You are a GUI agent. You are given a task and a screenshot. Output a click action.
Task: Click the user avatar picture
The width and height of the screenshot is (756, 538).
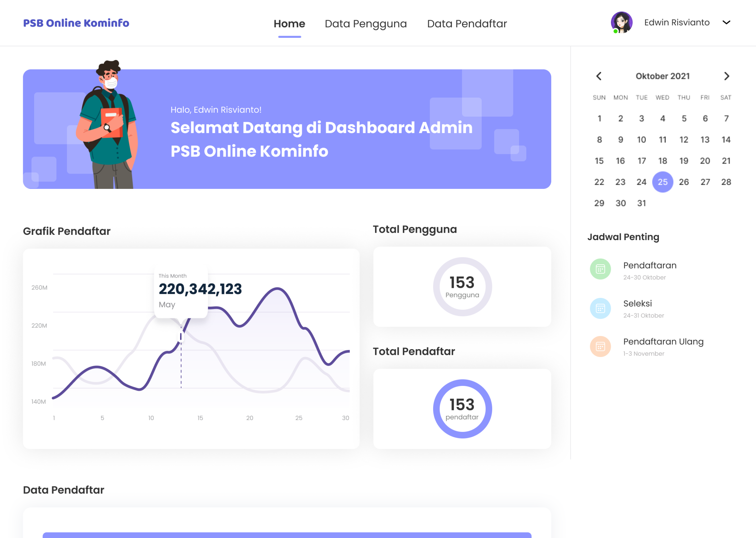pyautogui.click(x=621, y=23)
